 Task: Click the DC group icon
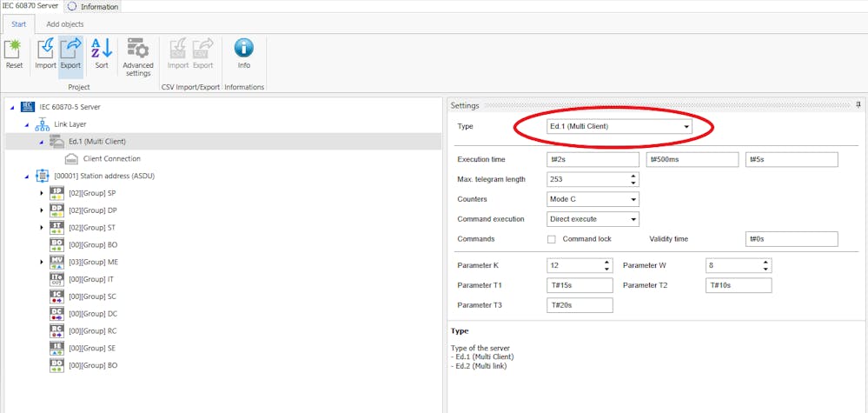56,313
